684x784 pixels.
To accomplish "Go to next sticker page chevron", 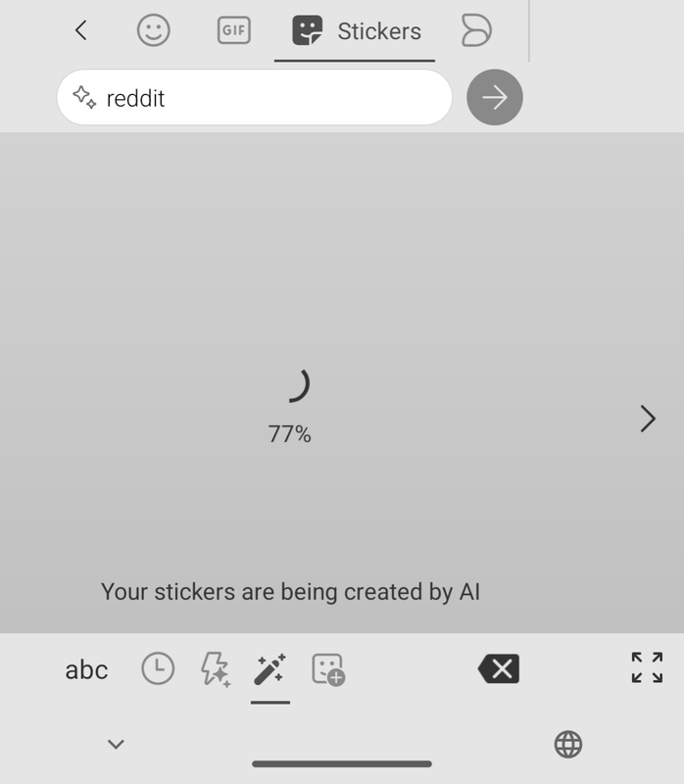I will [648, 418].
